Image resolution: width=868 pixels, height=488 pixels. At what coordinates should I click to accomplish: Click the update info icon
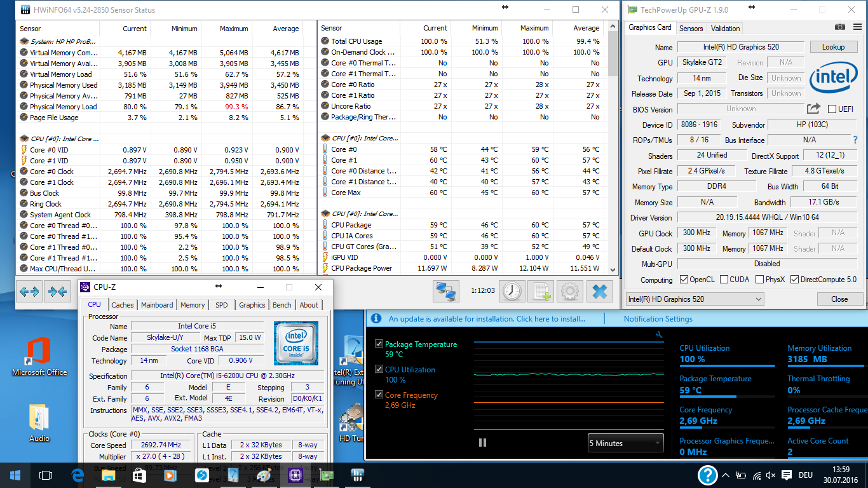pyautogui.click(x=376, y=319)
